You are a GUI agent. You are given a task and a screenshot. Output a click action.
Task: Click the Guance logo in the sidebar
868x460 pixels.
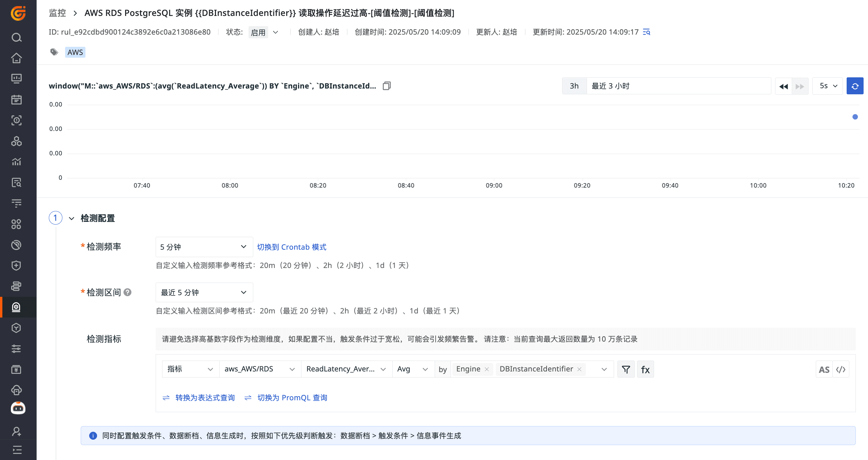[18, 13]
